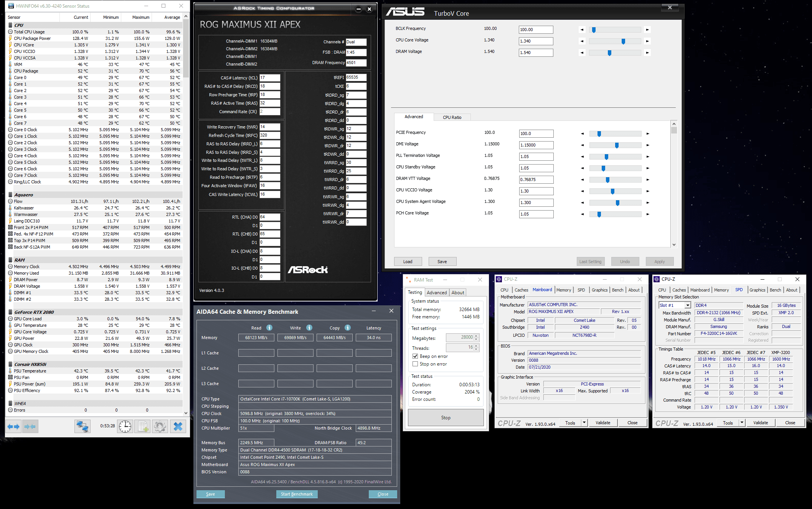Viewport: 812px width, 509px height.
Task: Reset HWiNFO elapsed time clock icon
Action: 125,426
